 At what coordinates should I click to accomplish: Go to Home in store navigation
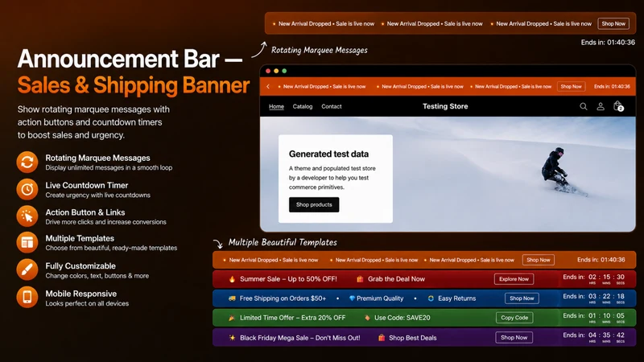tap(276, 106)
